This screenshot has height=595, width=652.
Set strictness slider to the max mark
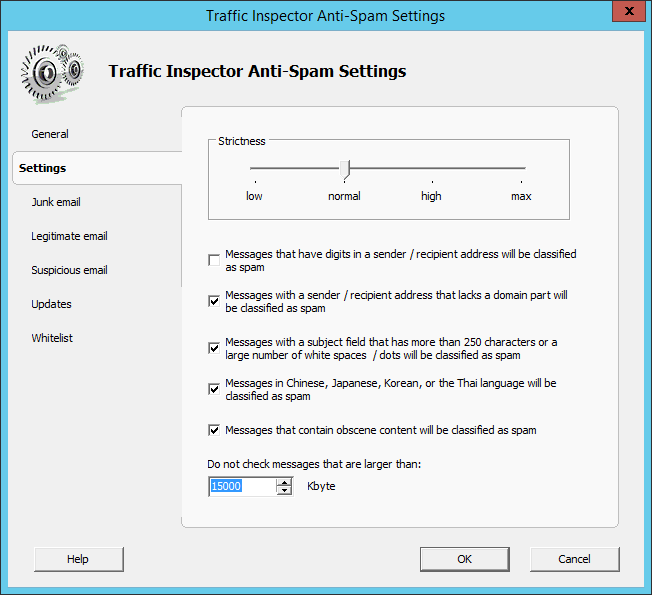[521, 169]
